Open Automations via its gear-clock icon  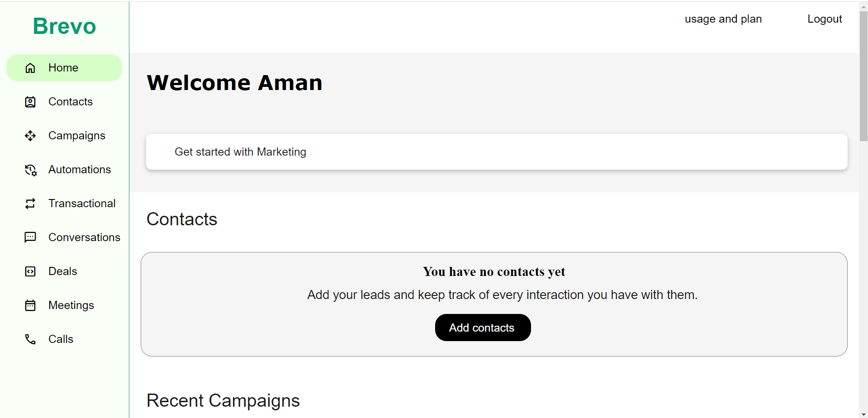coord(30,169)
